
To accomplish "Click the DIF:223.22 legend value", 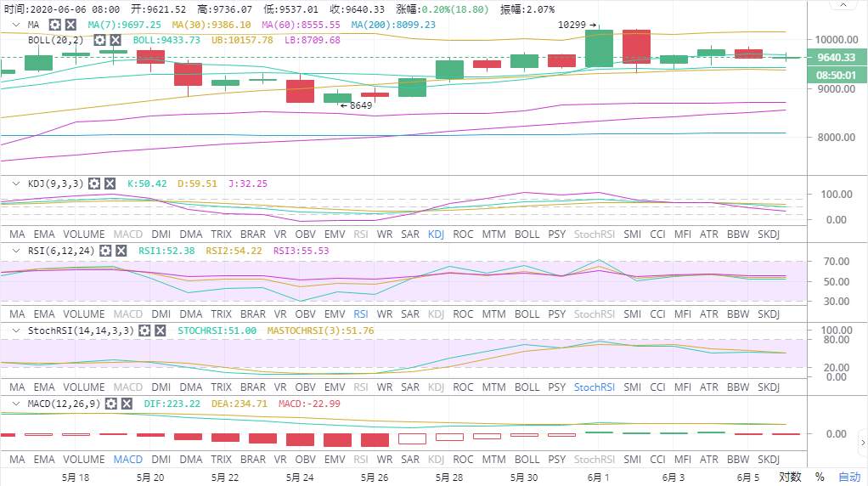I will click(x=172, y=404).
